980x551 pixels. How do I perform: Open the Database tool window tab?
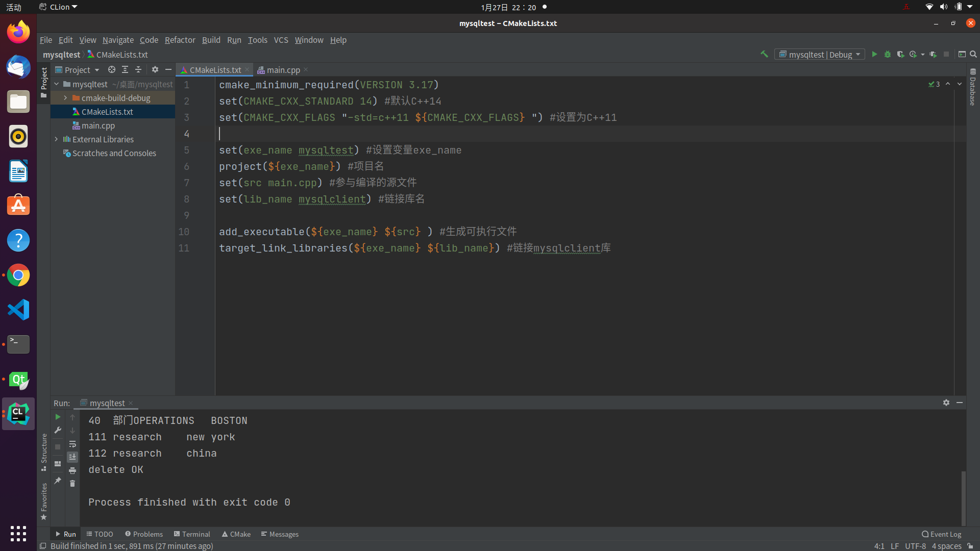(x=973, y=91)
